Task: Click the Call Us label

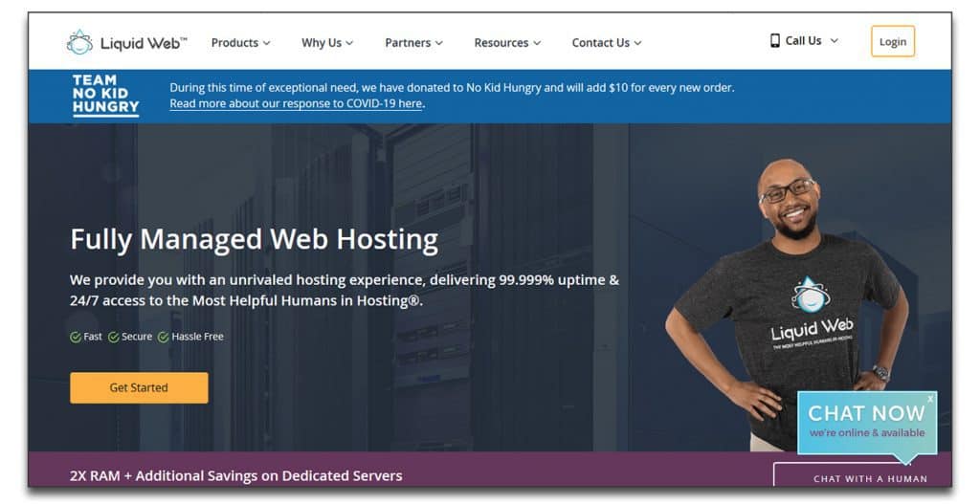Action: (803, 40)
